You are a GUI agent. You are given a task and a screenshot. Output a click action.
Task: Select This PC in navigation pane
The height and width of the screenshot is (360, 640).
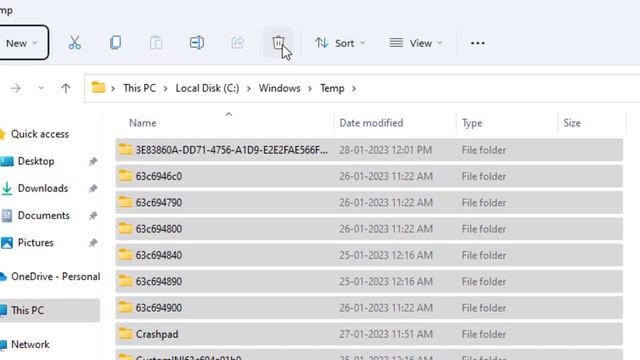coord(50,311)
